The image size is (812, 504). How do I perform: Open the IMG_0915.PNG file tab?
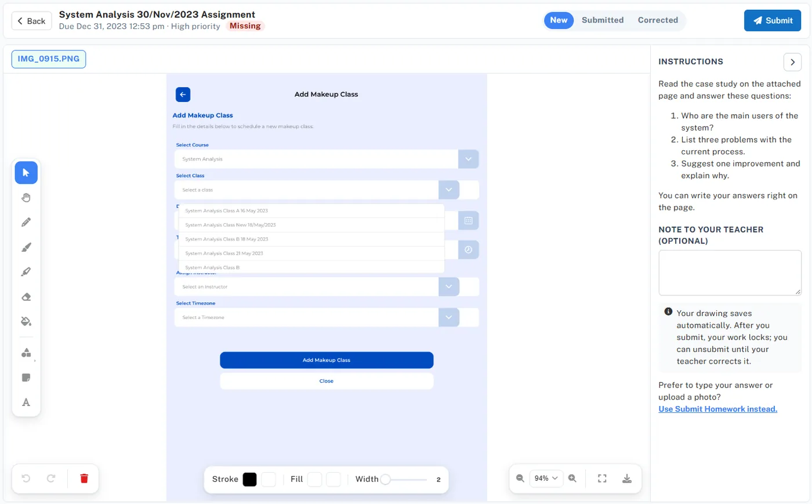tap(49, 59)
